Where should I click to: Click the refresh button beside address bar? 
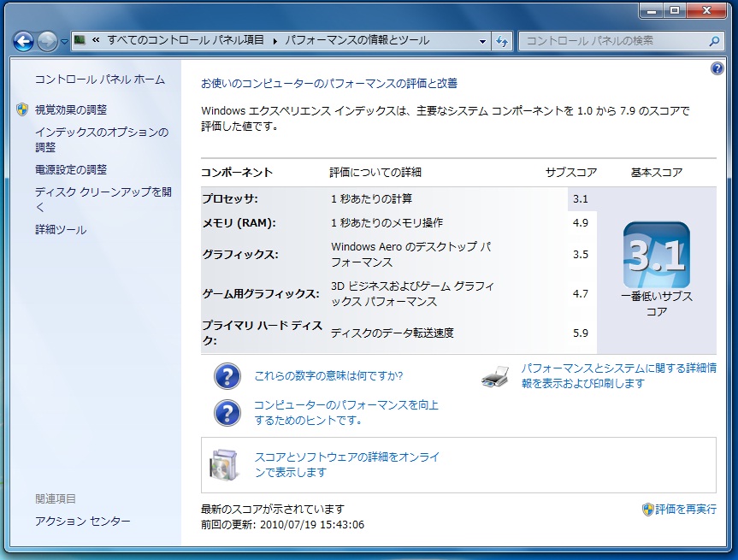coord(502,41)
